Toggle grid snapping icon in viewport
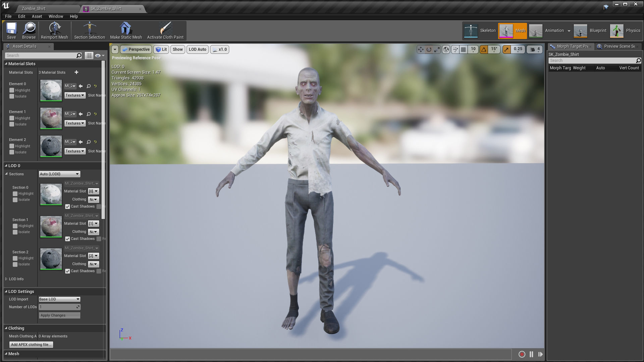Screen dimensions: 644x362 [x=463, y=50]
